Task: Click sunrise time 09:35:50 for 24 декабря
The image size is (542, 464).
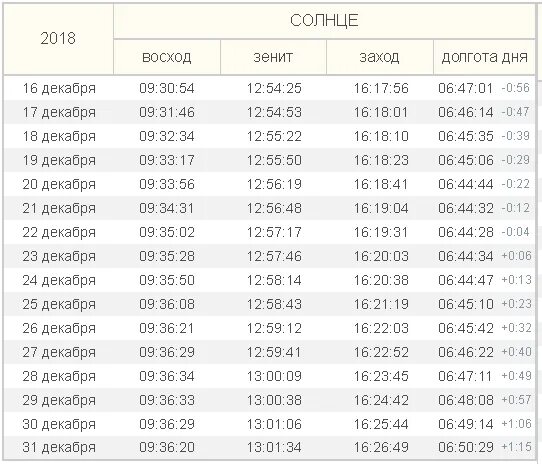Action: (x=167, y=280)
